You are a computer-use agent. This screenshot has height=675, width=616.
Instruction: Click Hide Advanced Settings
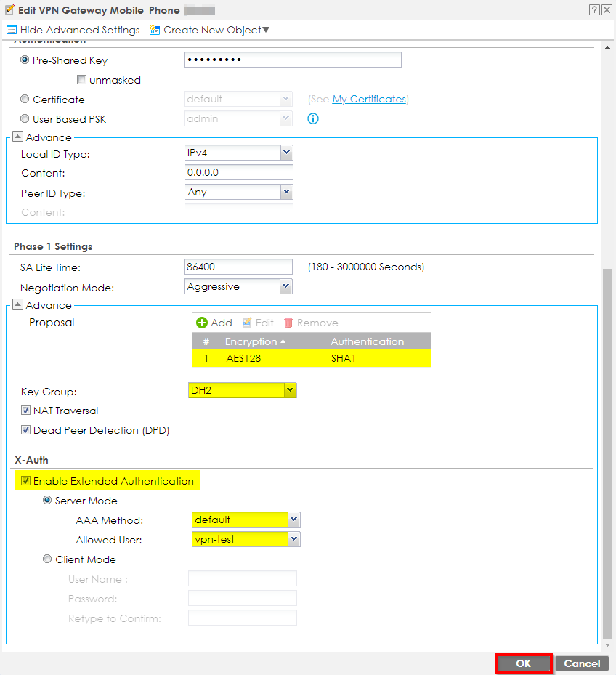click(73, 30)
